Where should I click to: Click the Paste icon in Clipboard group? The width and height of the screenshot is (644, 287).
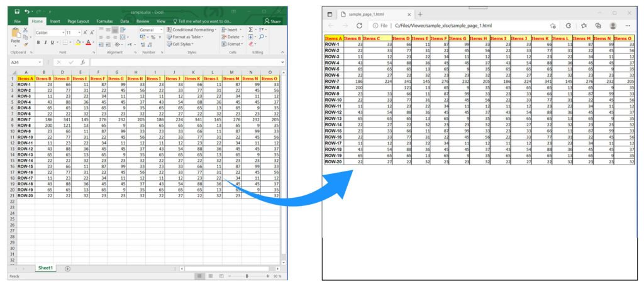point(16,39)
